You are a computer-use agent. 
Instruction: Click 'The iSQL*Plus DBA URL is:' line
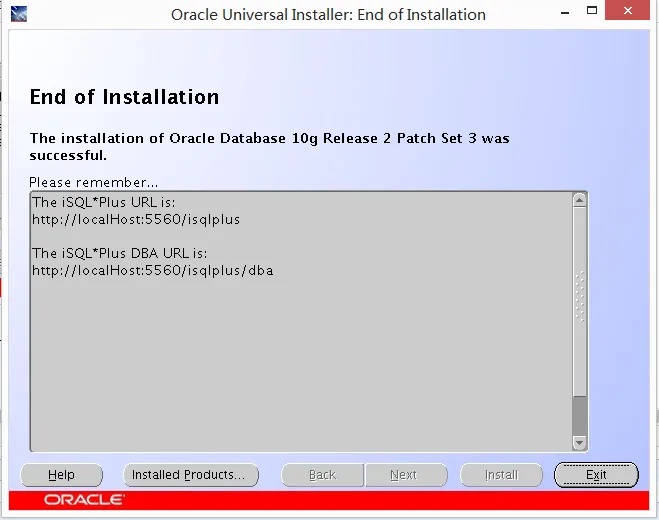point(120,253)
